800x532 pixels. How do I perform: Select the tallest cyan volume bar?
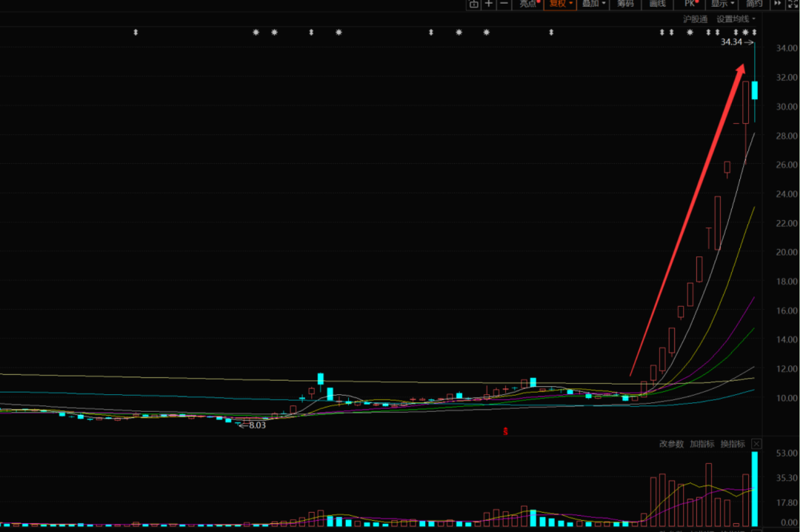click(755, 489)
